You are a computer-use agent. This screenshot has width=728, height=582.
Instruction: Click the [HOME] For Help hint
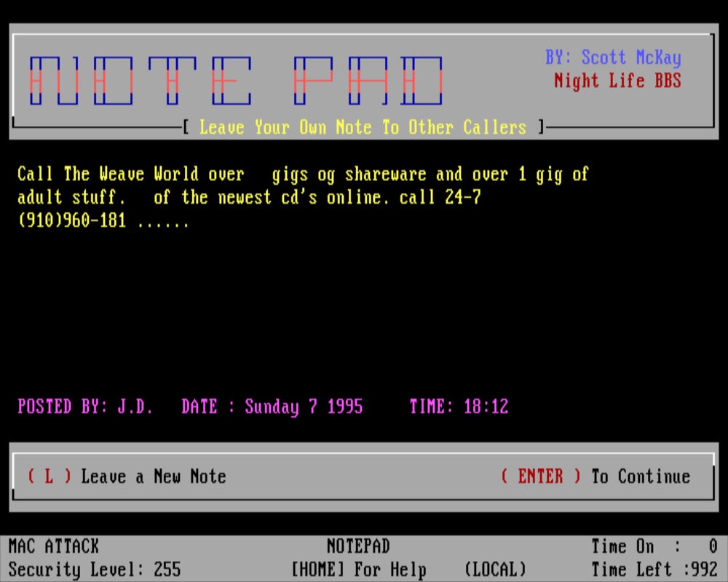(358, 569)
